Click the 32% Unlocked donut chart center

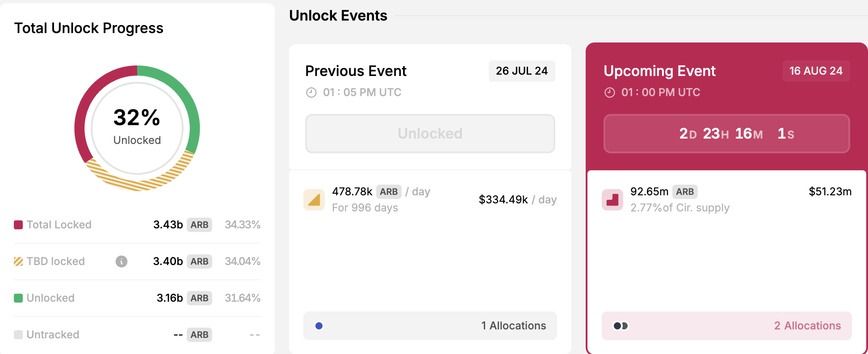click(x=137, y=128)
